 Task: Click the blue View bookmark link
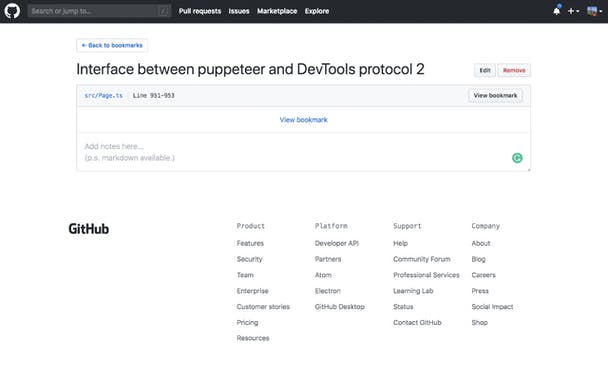(x=304, y=120)
